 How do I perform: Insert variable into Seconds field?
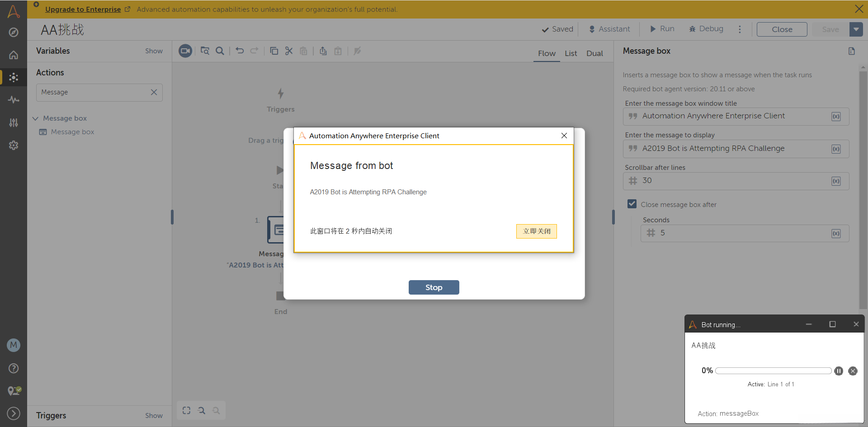point(836,234)
